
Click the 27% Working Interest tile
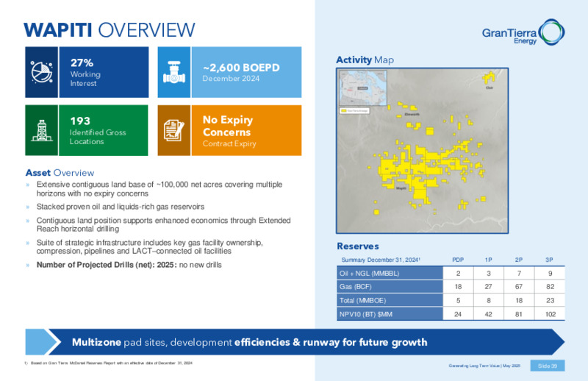pyautogui.click(x=87, y=72)
